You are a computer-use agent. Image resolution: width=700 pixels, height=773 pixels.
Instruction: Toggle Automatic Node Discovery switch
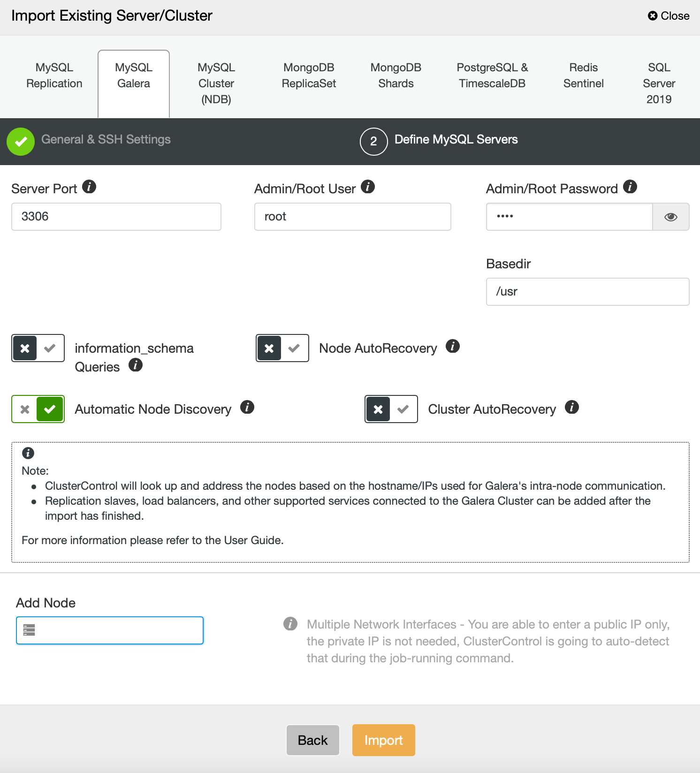[x=38, y=409]
